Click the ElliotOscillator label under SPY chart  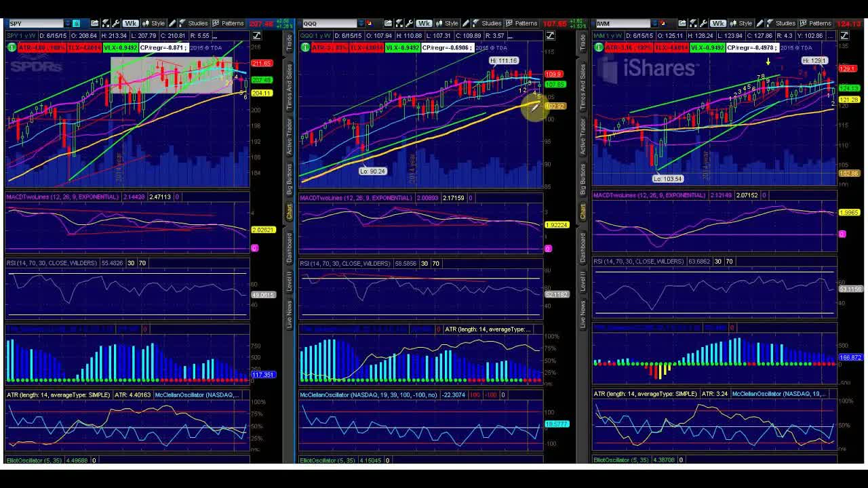[x=35, y=460]
